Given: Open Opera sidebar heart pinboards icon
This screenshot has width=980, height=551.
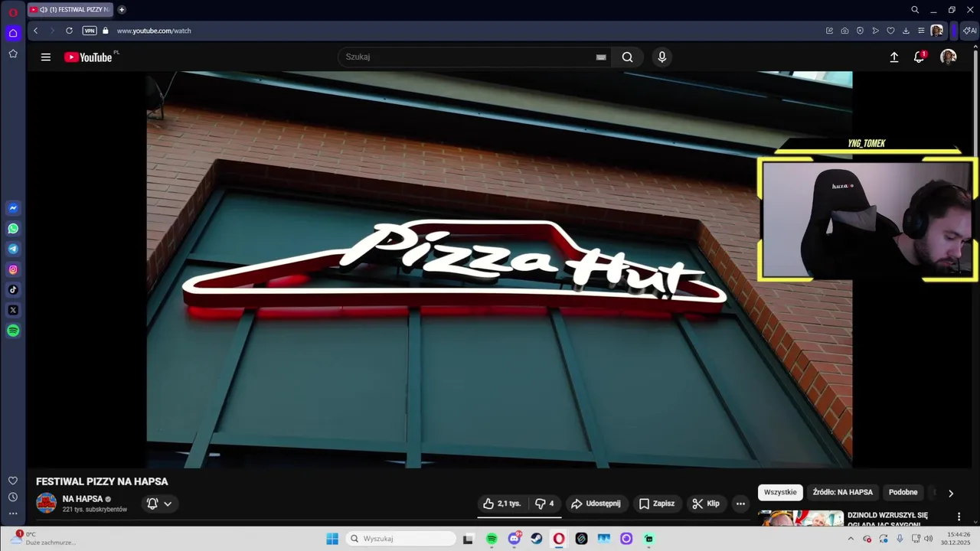Looking at the screenshot, I should [x=13, y=481].
